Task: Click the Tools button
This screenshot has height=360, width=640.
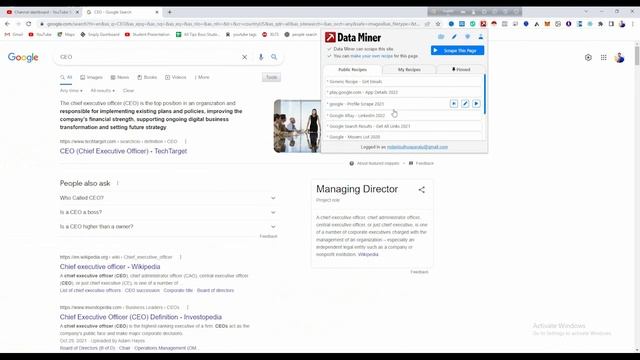Action: click(x=271, y=77)
